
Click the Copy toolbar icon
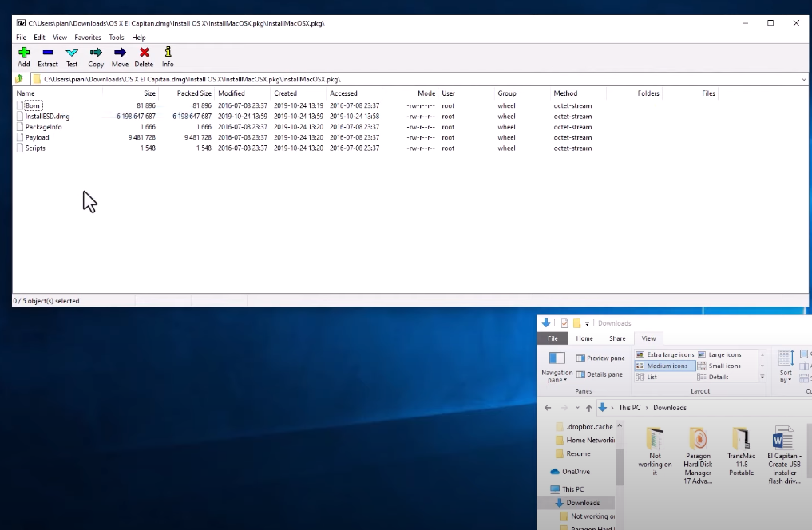pyautogui.click(x=96, y=57)
